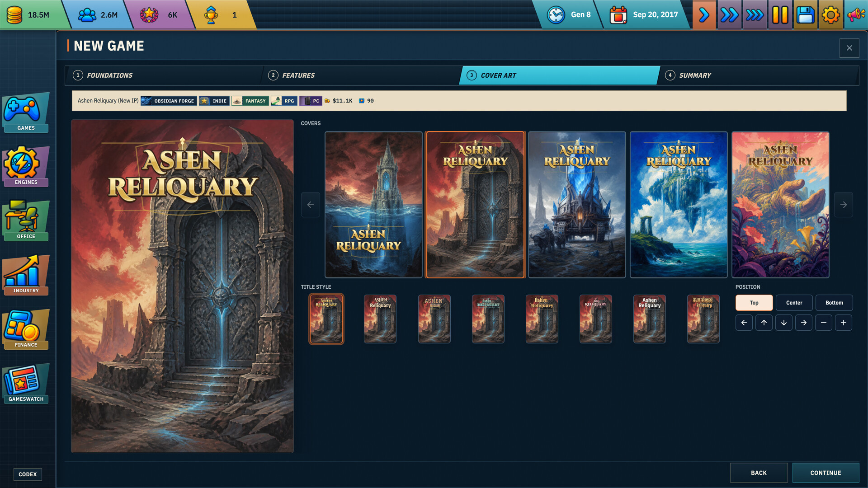Screen dimensions: 868x488
Task: Shrink the title with minus button
Action: coord(824,323)
